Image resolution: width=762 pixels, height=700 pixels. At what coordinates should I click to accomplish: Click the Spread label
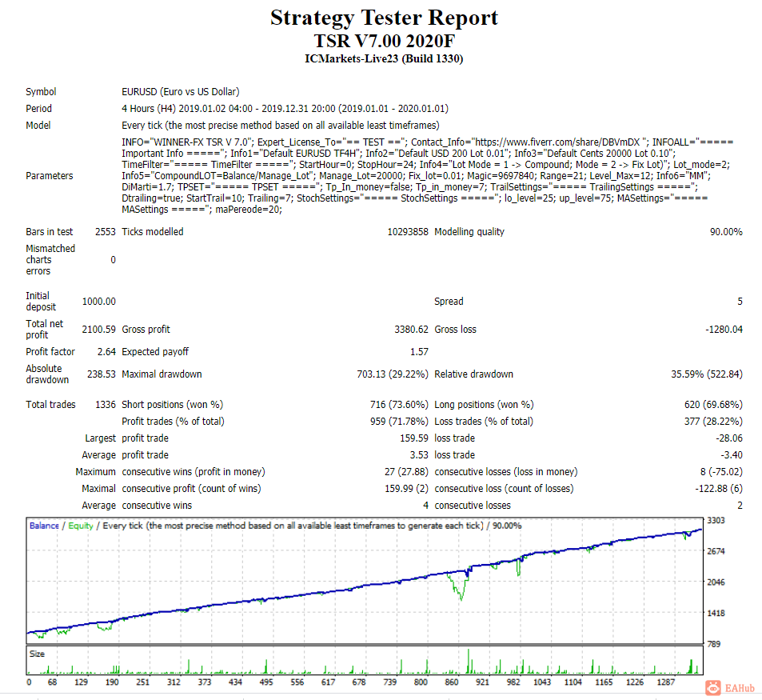449,302
